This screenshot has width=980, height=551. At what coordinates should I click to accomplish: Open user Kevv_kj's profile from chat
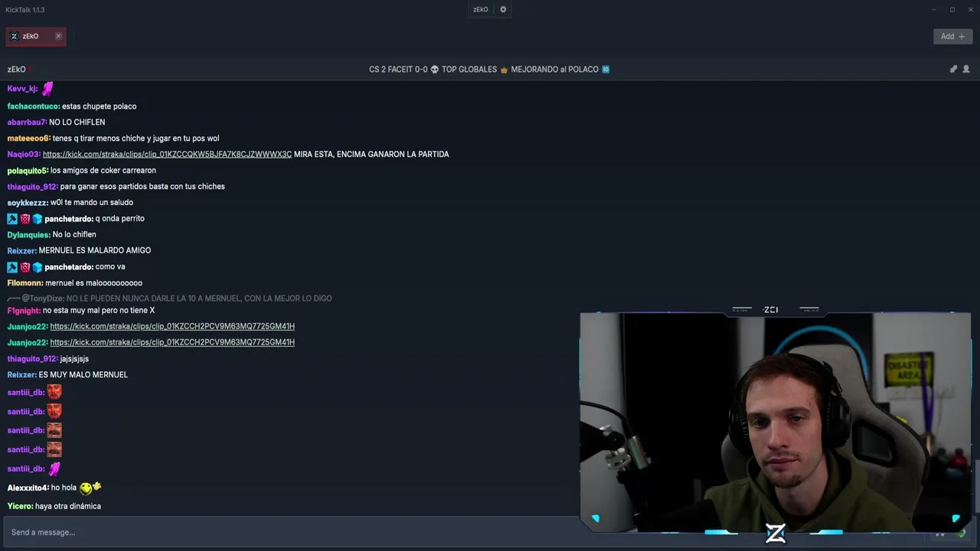[22, 89]
